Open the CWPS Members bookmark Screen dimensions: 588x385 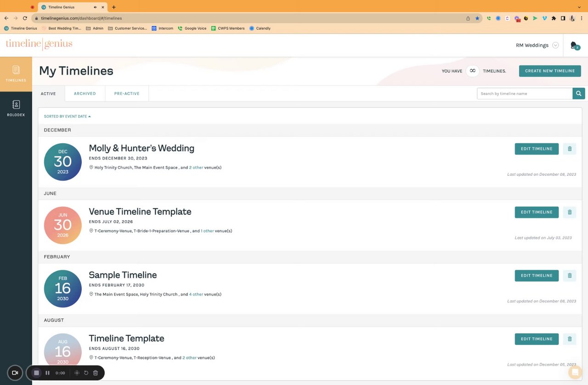click(x=228, y=28)
